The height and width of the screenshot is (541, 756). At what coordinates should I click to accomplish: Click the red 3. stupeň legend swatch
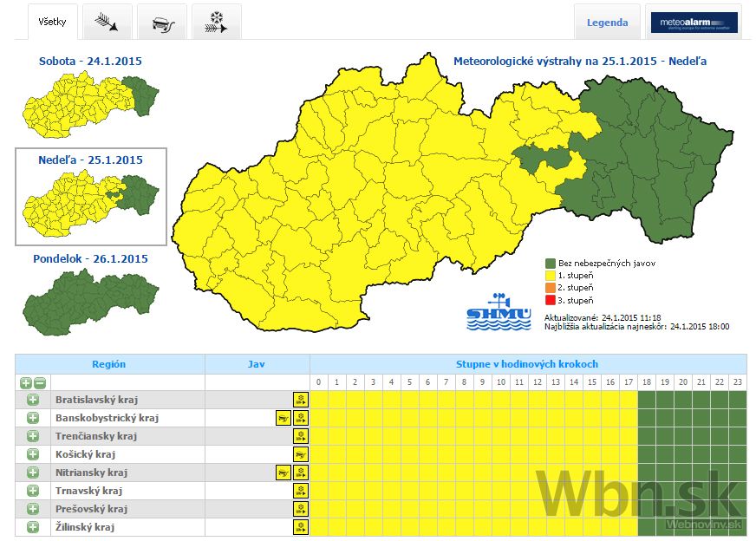tap(551, 300)
